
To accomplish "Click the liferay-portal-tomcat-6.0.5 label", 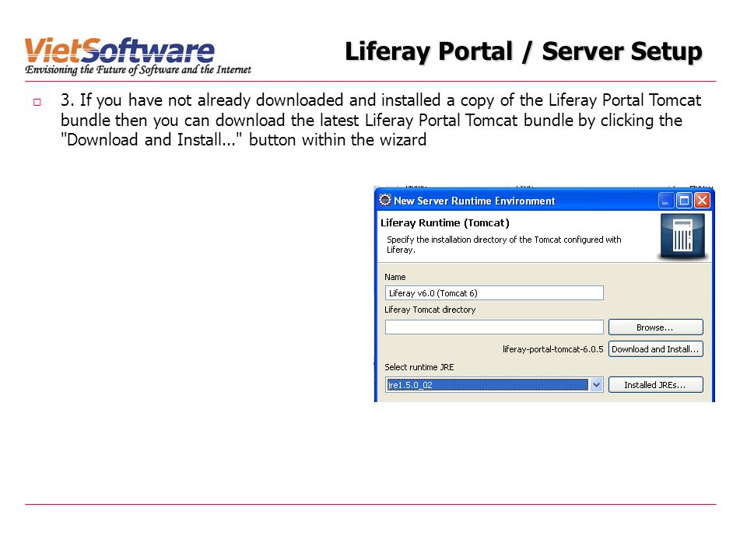I will (x=553, y=349).
